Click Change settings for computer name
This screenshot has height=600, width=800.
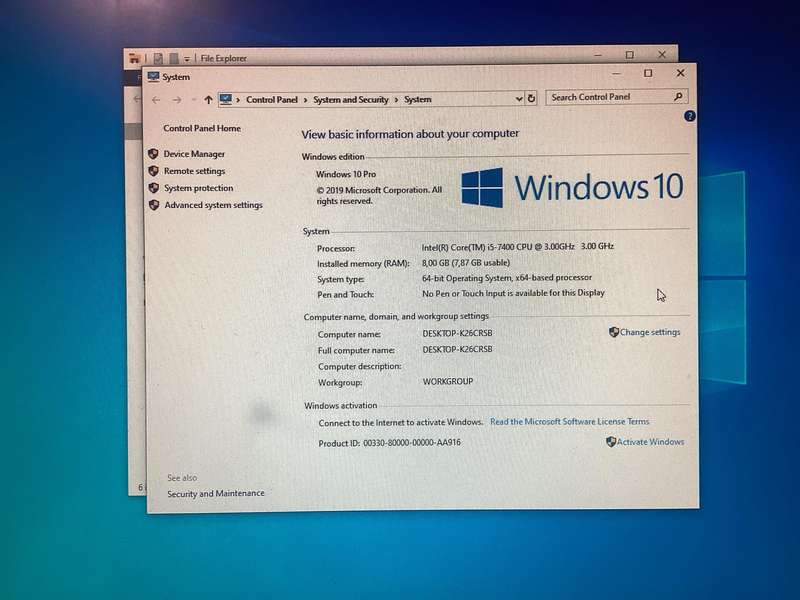click(649, 332)
